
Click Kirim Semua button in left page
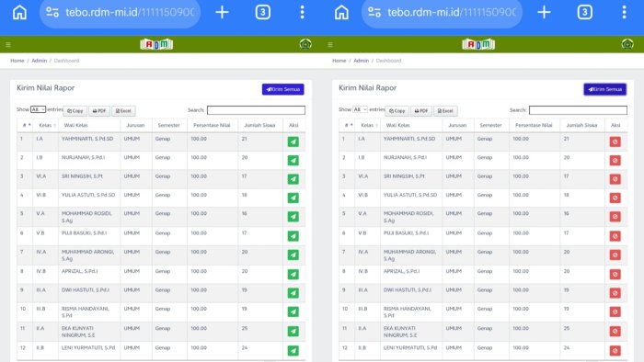(283, 89)
